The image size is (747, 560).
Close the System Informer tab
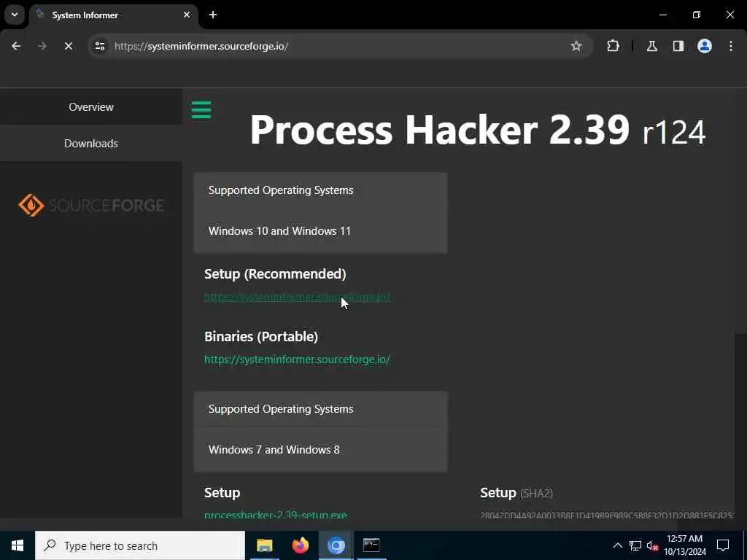coord(187,15)
